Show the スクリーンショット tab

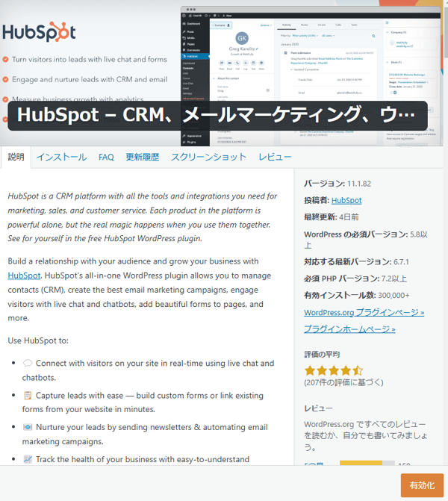click(x=208, y=158)
